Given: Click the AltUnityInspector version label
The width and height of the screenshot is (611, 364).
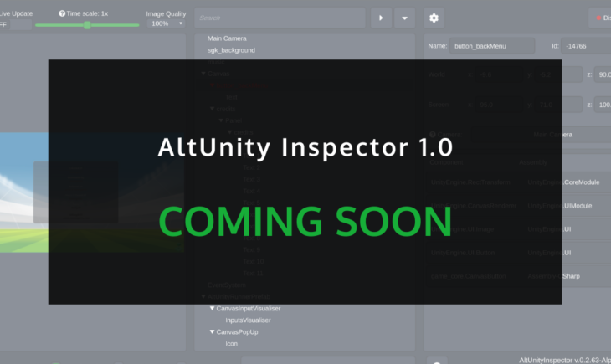Looking at the screenshot, I should click(565, 360).
